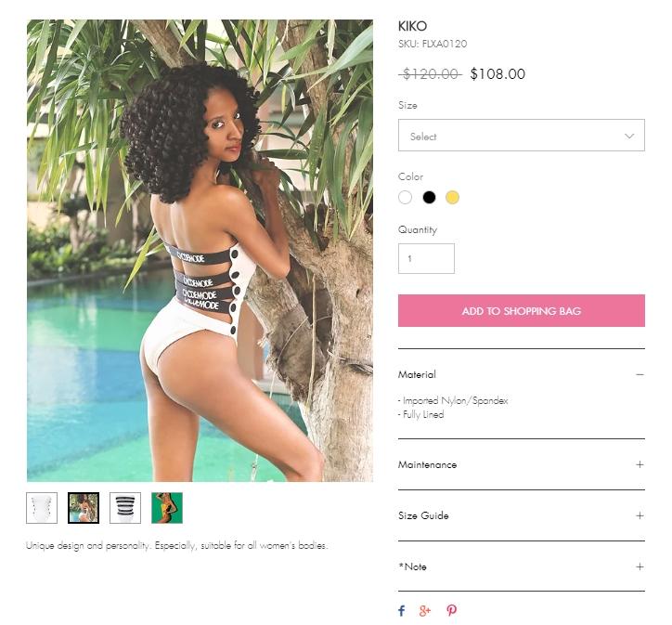
Task: Click plus icon beside *Note
Action: [640, 566]
